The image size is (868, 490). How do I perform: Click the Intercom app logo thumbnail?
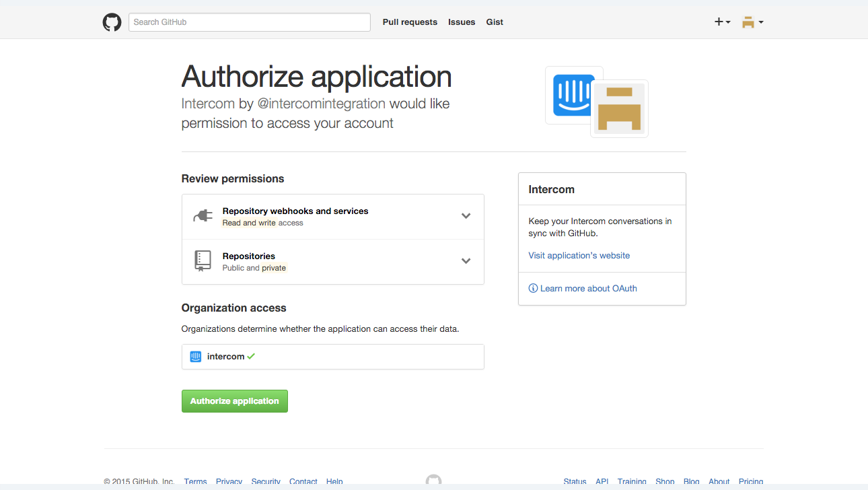click(571, 95)
